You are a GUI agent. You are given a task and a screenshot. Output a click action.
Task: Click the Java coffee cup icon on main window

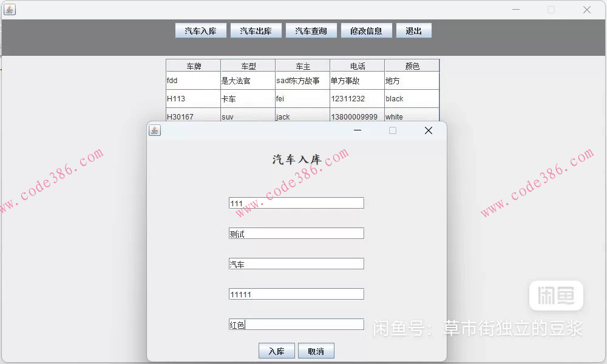tap(8, 9)
